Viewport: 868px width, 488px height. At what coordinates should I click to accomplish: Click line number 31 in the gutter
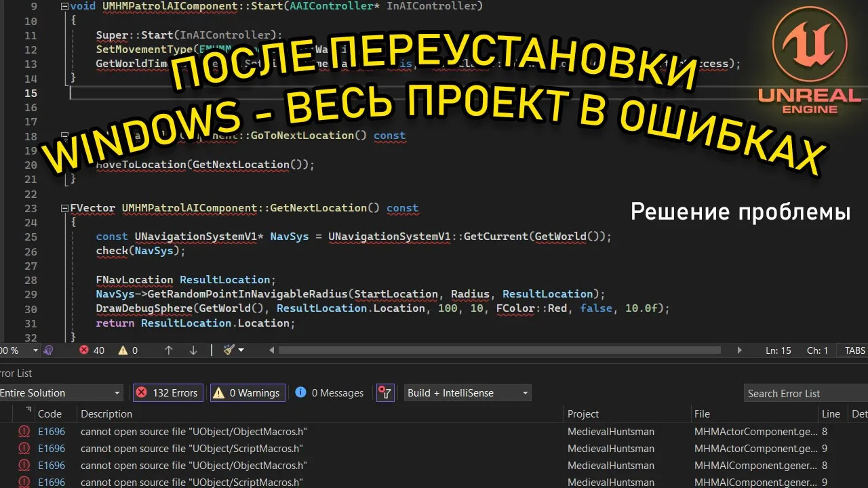coord(31,323)
